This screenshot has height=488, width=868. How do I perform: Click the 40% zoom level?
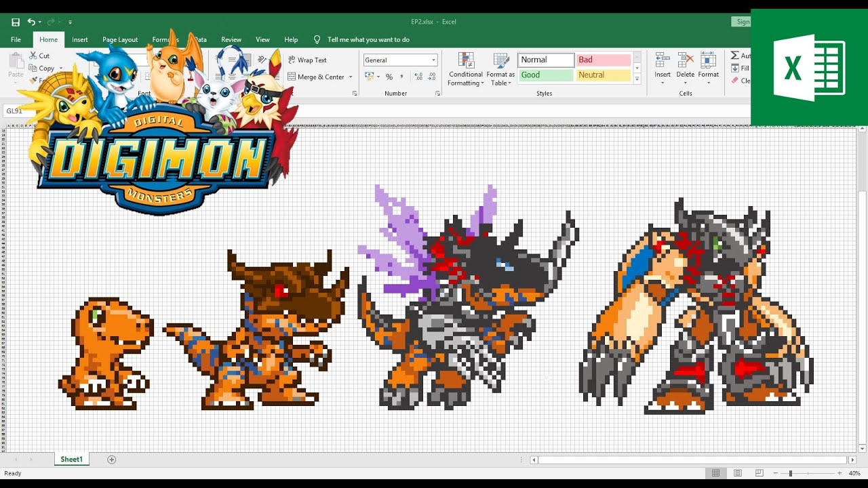854,473
